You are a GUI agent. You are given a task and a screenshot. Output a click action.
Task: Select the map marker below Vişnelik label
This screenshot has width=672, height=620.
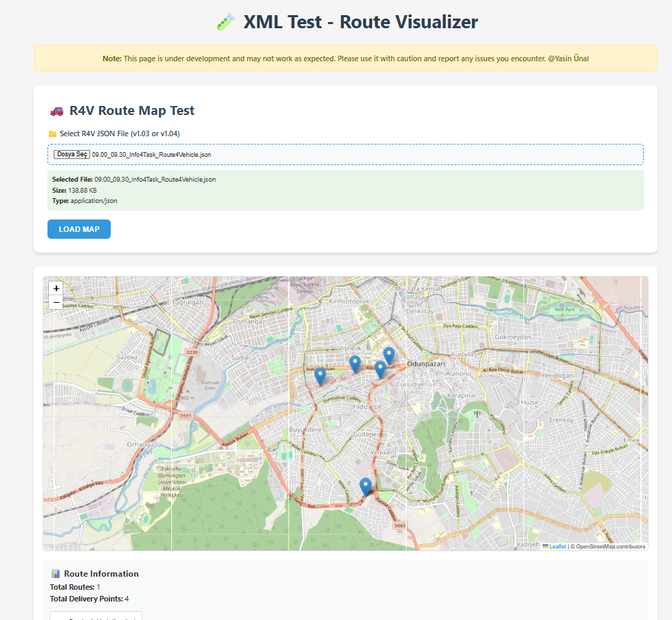pyautogui.click(x=355, y=365)
